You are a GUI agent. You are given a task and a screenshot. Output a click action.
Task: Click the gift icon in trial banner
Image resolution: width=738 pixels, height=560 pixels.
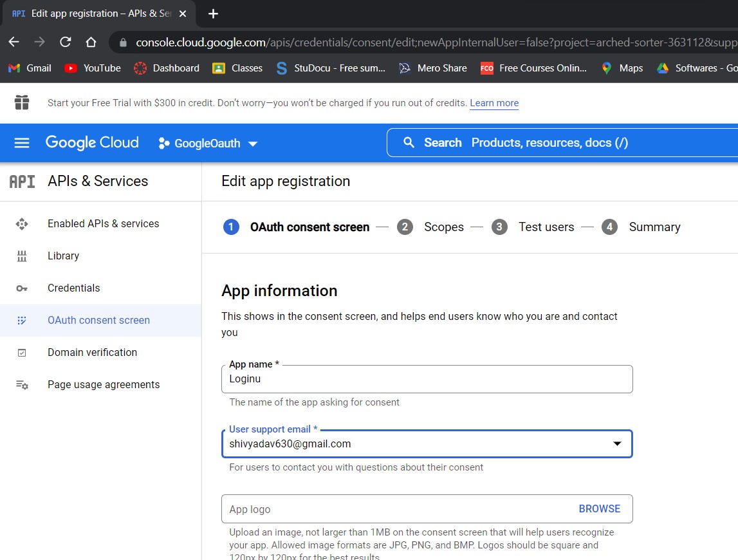[x=21, y=103]
